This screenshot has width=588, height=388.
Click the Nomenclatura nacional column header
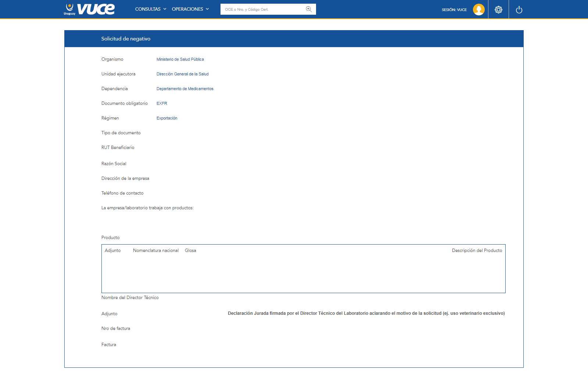pyautogui.click(x=156, y=250)
